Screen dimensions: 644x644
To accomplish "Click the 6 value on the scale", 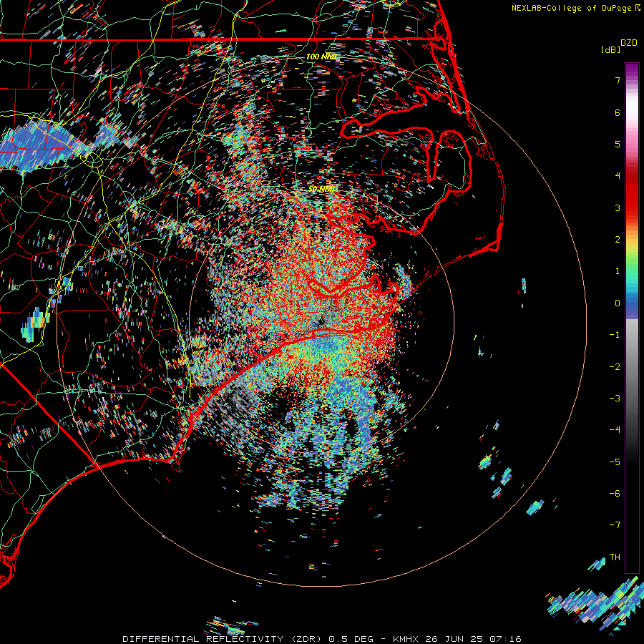I will 618,112.
